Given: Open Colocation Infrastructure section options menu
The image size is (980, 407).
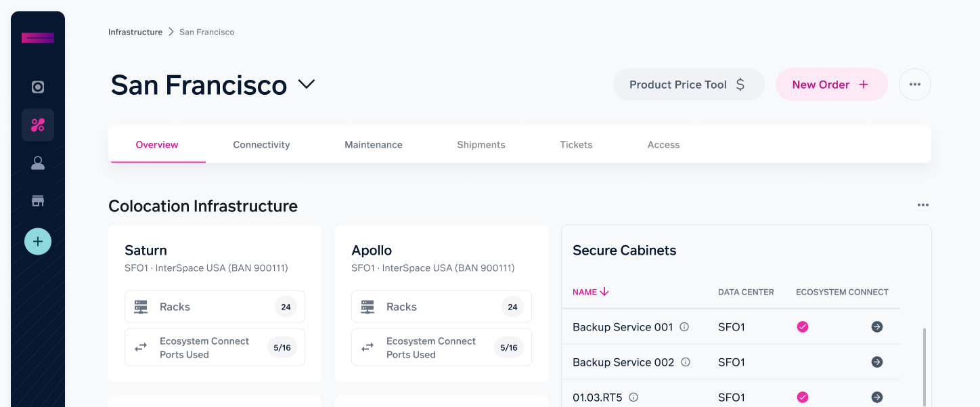Looking at the screenshot, I should (x=923, y=205).
